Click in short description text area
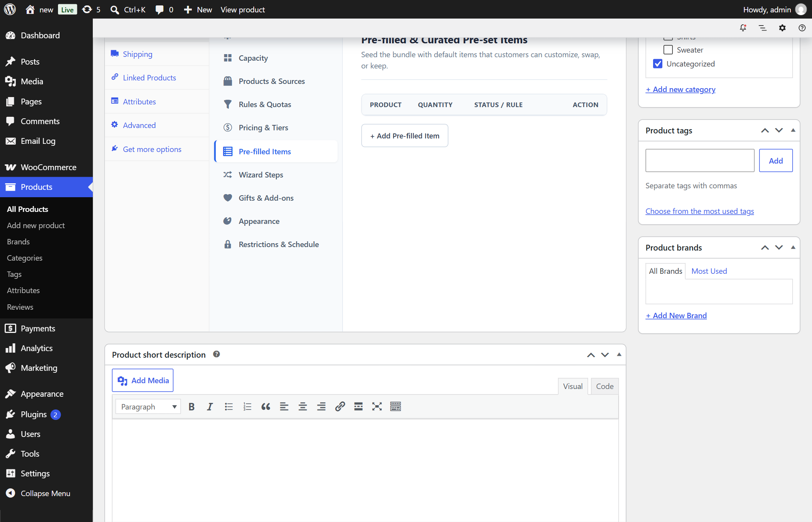 pyautogui.click(x=365, y=470)
